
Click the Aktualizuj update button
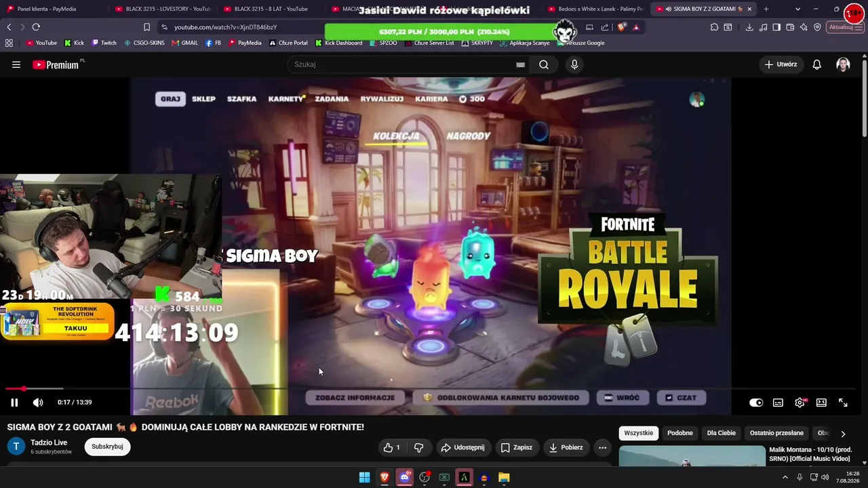(x=845, y=27)
